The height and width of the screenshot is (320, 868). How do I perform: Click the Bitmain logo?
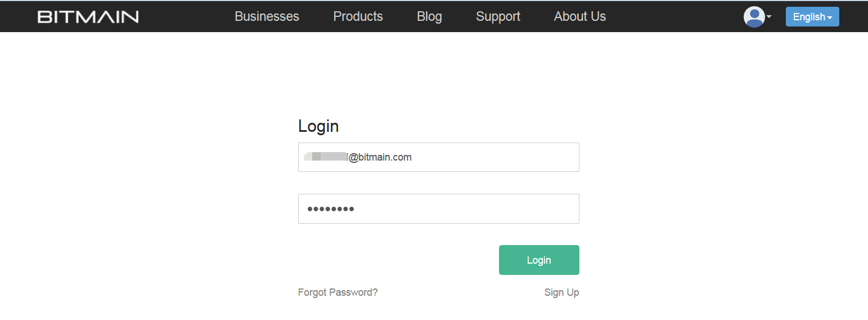click(x=88, y=17)
